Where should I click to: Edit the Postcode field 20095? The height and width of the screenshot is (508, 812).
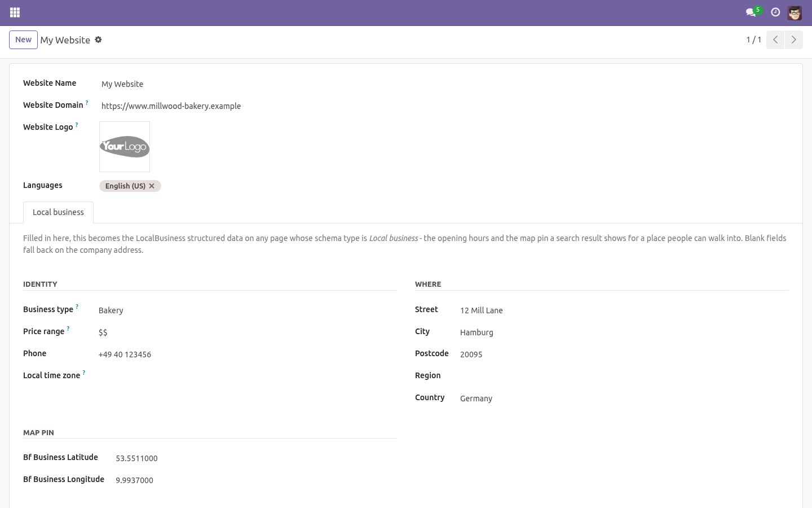(623, 354)
